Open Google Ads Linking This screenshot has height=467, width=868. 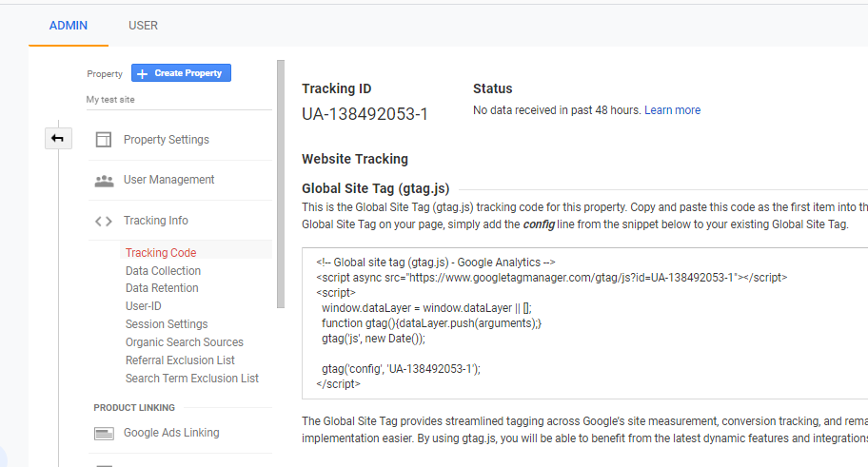click(171, 432)
